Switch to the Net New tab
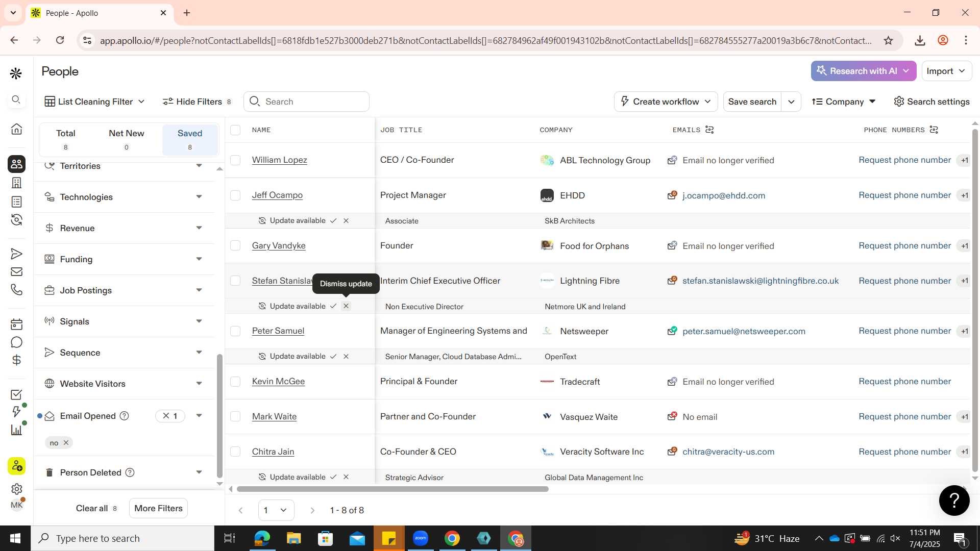This screenshot has height=551, width=980. pos(127,140)
